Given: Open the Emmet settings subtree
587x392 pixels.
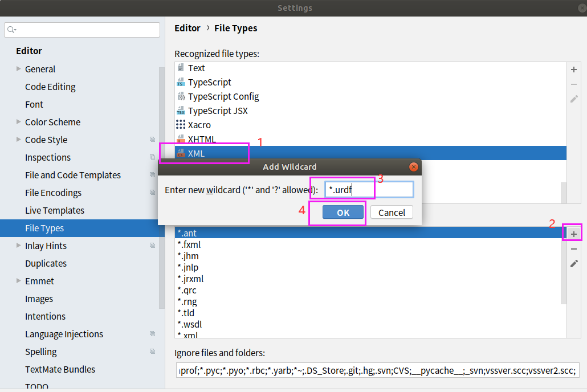Looking at the screenshot, I should point(18,281).
